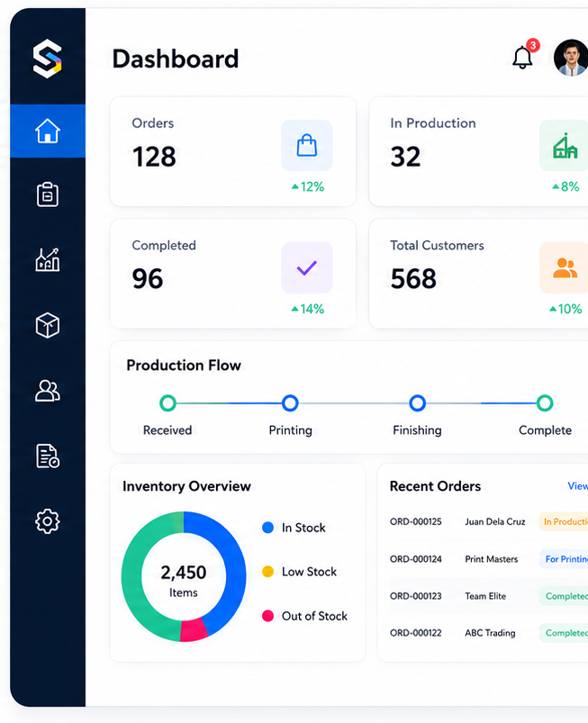The width and height of the screenshot is (588, 723).
Task: Click the Orders count 128
Action: tap(154, 157)
